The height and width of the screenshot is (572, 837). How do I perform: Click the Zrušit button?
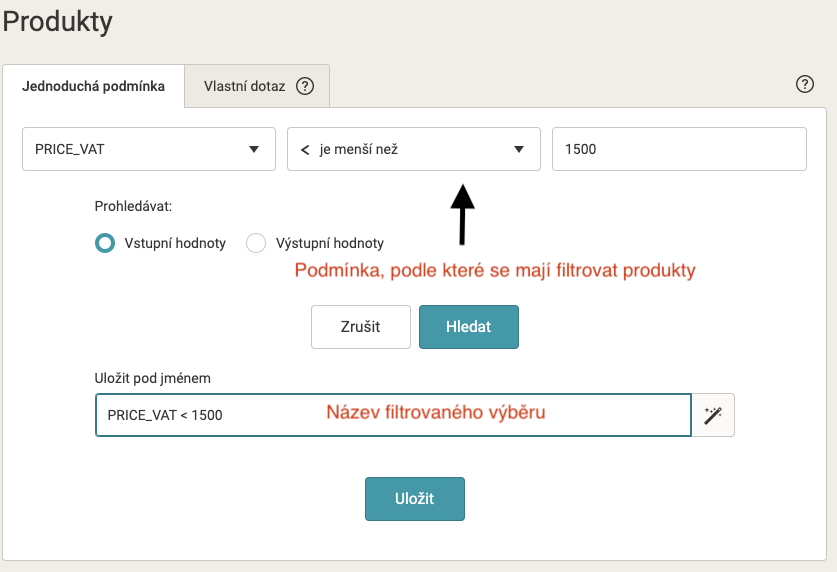[x=361, y=327]
